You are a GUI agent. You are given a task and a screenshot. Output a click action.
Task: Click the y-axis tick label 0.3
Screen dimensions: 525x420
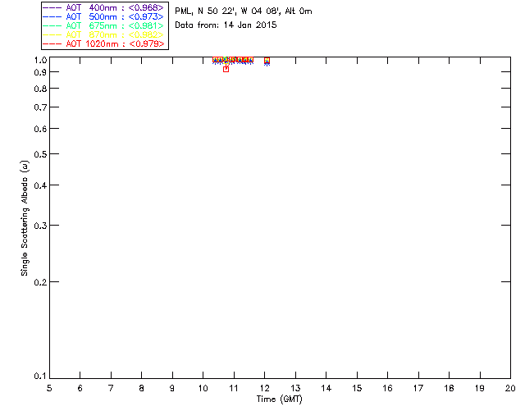click(40, 226)
